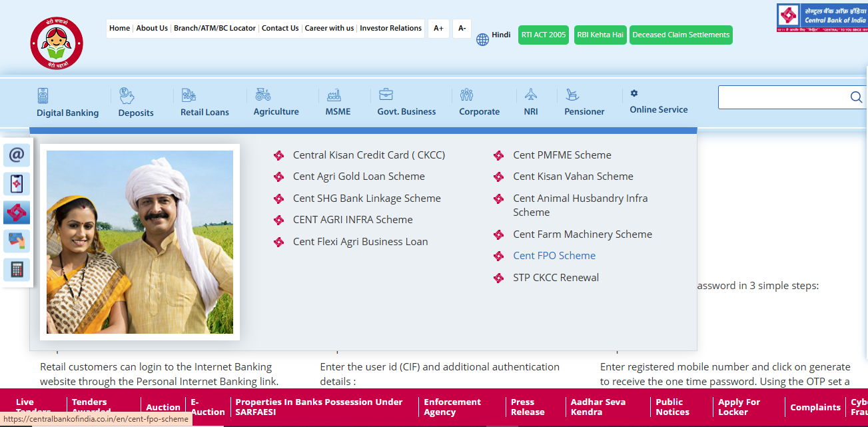
Task: Click the bullet icon beside Central Kisan Credit Card
Action: click(278, 156)
